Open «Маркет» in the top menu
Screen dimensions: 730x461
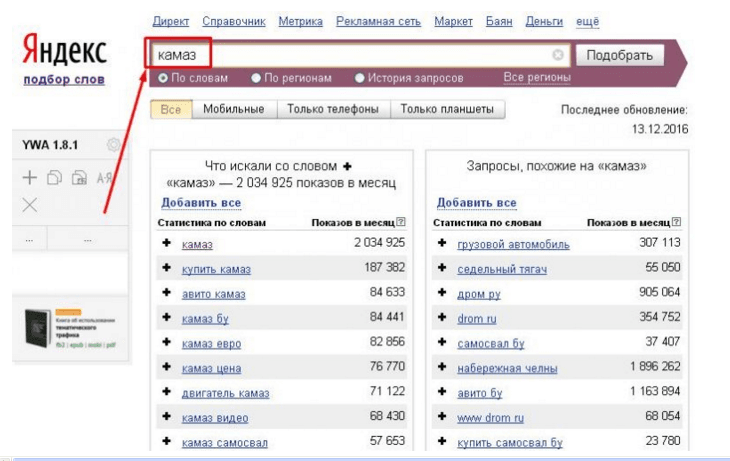tap(453, 21)
